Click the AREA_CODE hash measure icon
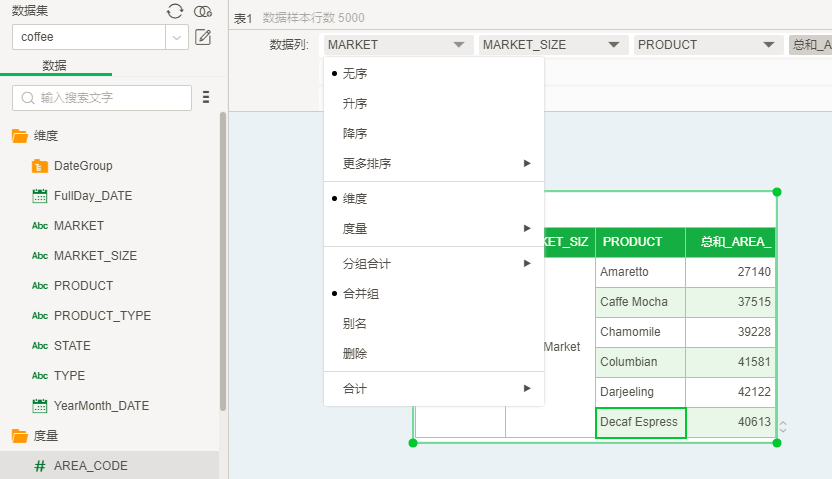 [x=40, y=466]
